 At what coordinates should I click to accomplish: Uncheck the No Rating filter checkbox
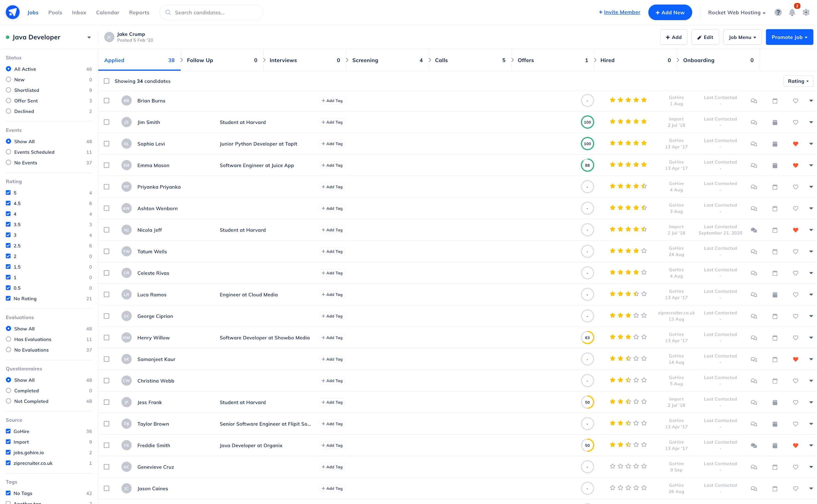(8, 298)
